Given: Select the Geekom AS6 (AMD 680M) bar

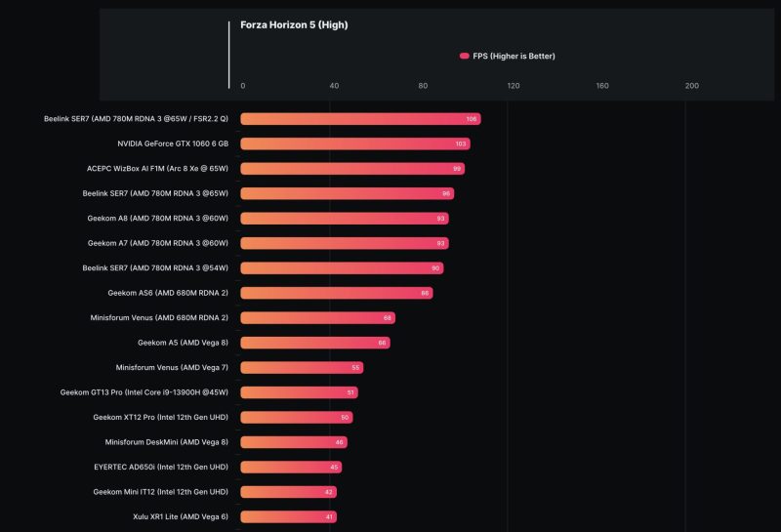Looking at the screenshot, I should pyautogui.click(x=336, y=293).
